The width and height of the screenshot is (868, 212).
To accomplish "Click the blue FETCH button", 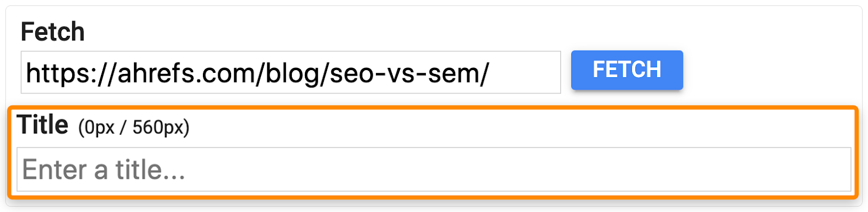I will [x=627, y=70].
